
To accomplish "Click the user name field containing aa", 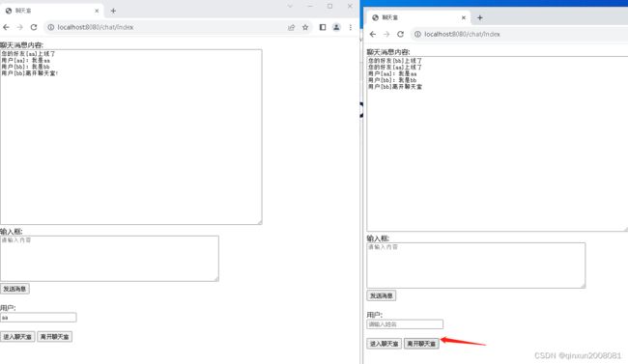I will coord(38,318).
